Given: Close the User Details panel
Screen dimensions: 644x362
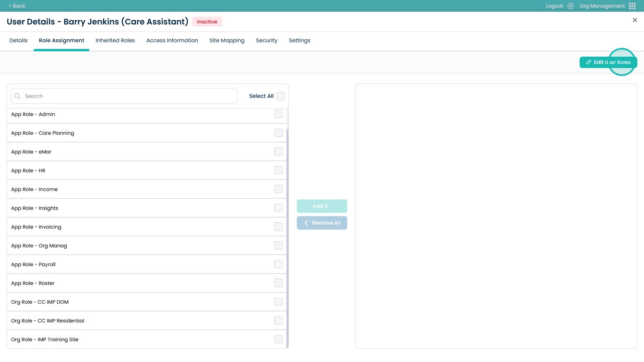Looking at the screenshot, I should click(x=635, y=20).
